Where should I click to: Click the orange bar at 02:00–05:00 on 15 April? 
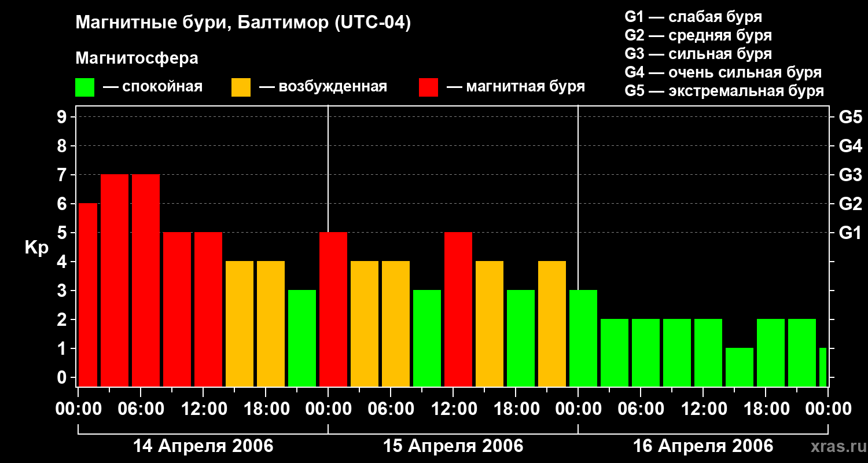(x=365, y=324)
